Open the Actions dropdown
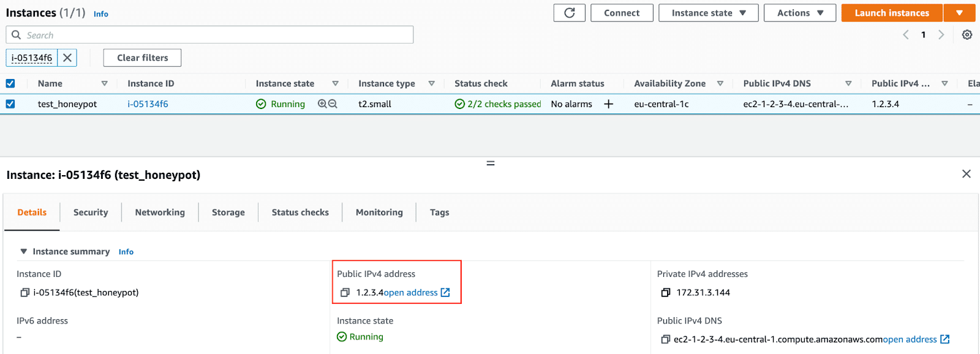Viewport: 980px width, 354px height. (800, 13)
